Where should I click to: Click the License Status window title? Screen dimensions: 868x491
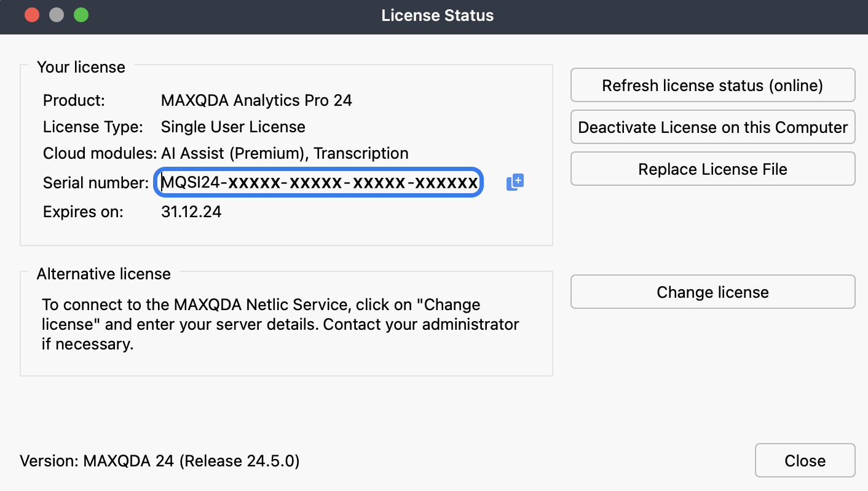pos(437,15)
